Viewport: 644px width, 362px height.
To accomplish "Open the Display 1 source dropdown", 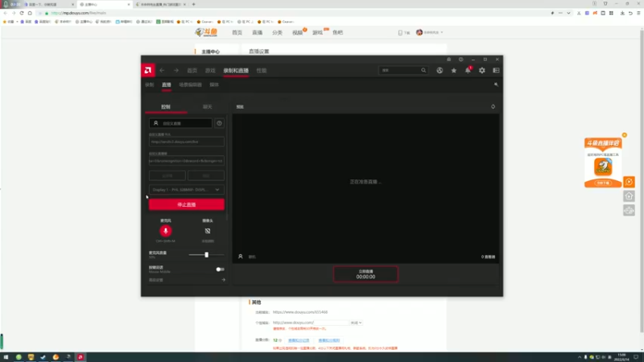I will 187,190.
